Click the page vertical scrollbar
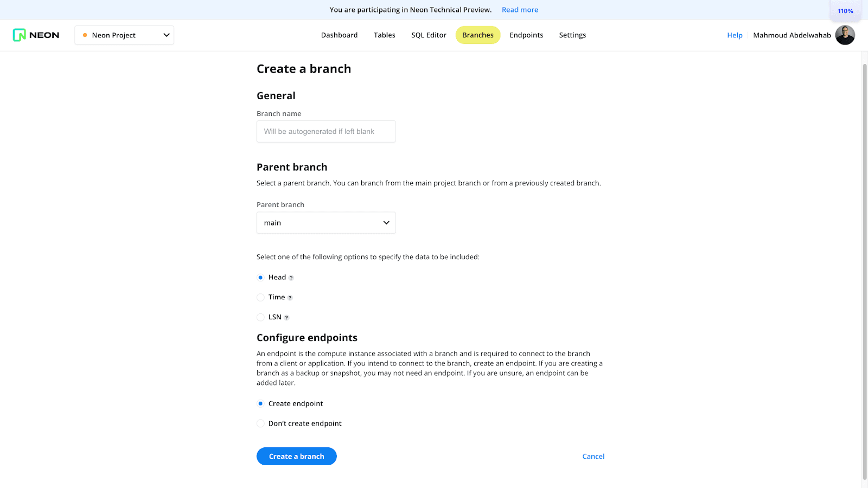Image resolution: width=868 pixels, height=488 pixels. point(865,271)
